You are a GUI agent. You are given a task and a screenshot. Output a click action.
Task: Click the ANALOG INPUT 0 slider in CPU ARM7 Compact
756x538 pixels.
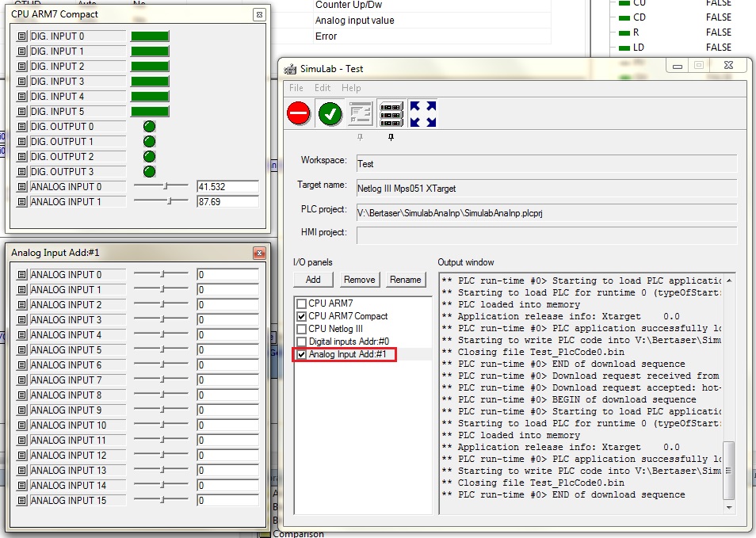click(x=161, y=185)
